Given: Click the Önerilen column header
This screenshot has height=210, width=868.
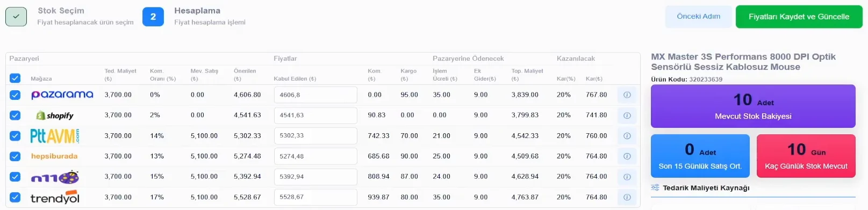Looking at the screenshot, I should (x=245, y=75).
